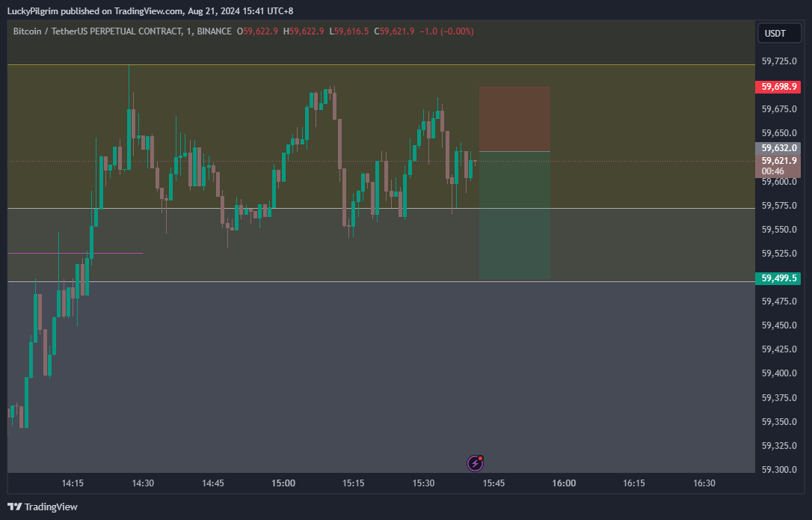This screenshot has width=812, height=520.
Task: Click the 14:45 time axis label
Action: point(213,483)
